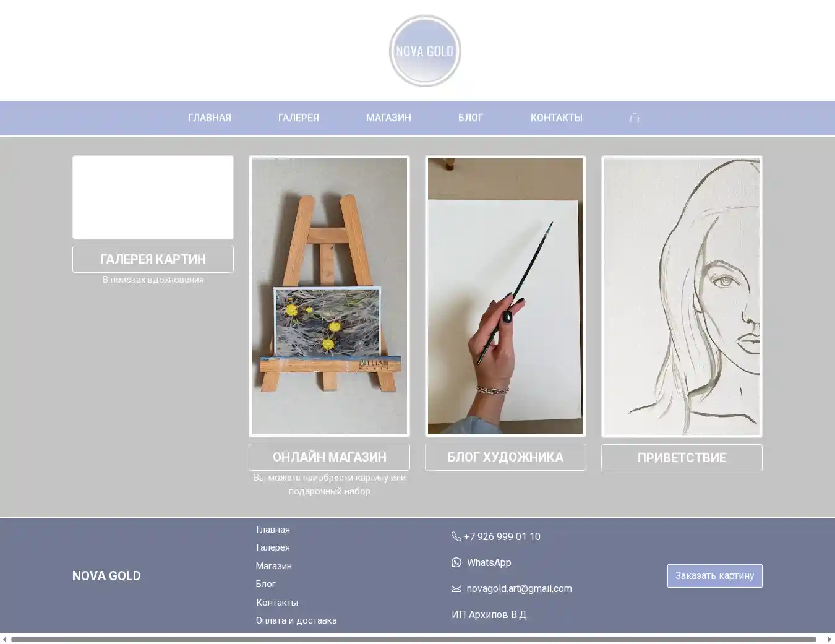835x644 pixels.
Task: Click the phone icon in footer
Action: [x=456, y=536]
